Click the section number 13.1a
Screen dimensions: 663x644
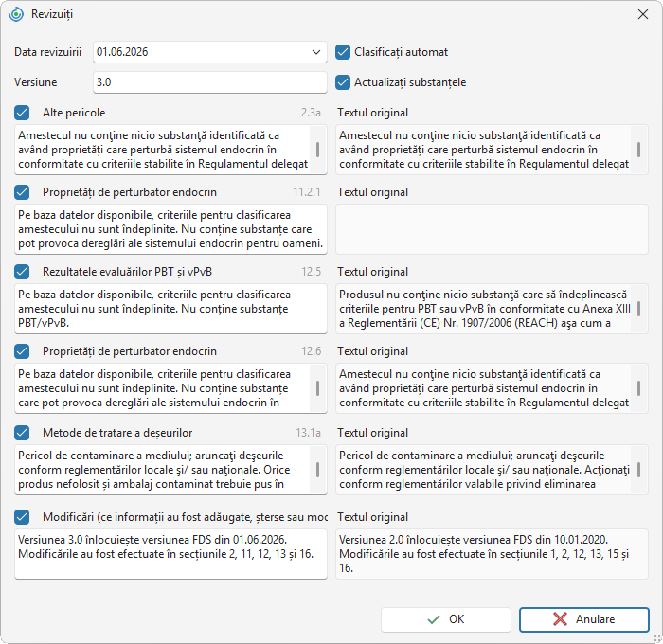click(x=308, y=433)
